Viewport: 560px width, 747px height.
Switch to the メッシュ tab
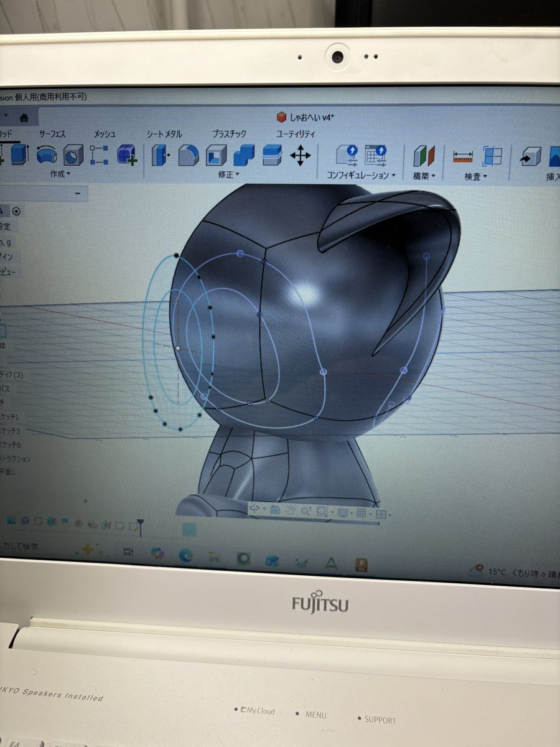[105, 134]
